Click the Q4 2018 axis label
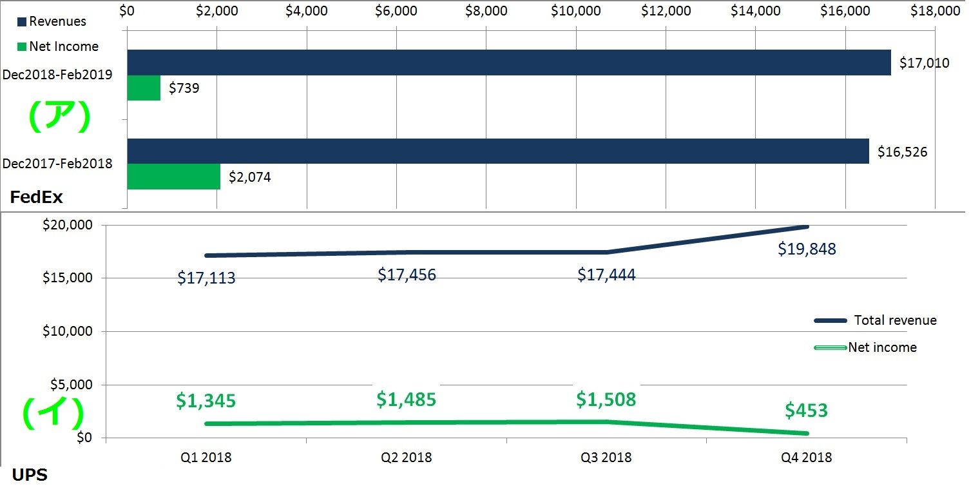Viewport: 980px width, 493px height. [x=806, y=458]
